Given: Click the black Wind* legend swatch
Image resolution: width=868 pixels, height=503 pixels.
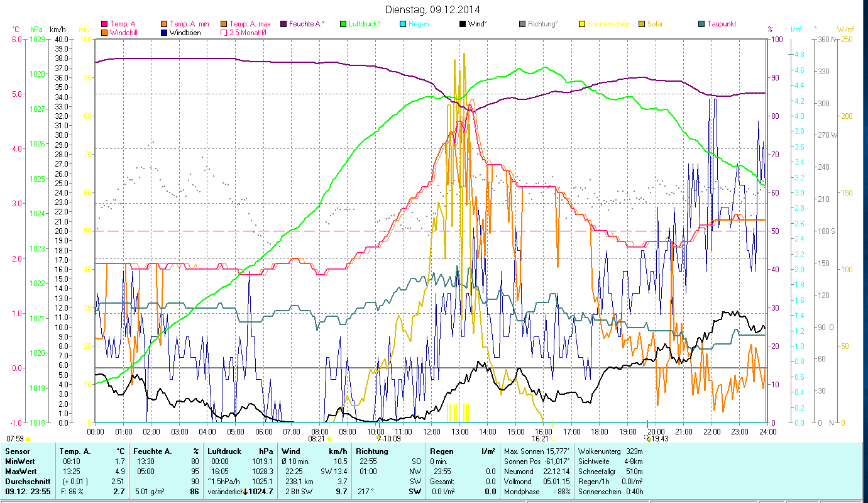Looking at the screenshot, I should 462,25.
